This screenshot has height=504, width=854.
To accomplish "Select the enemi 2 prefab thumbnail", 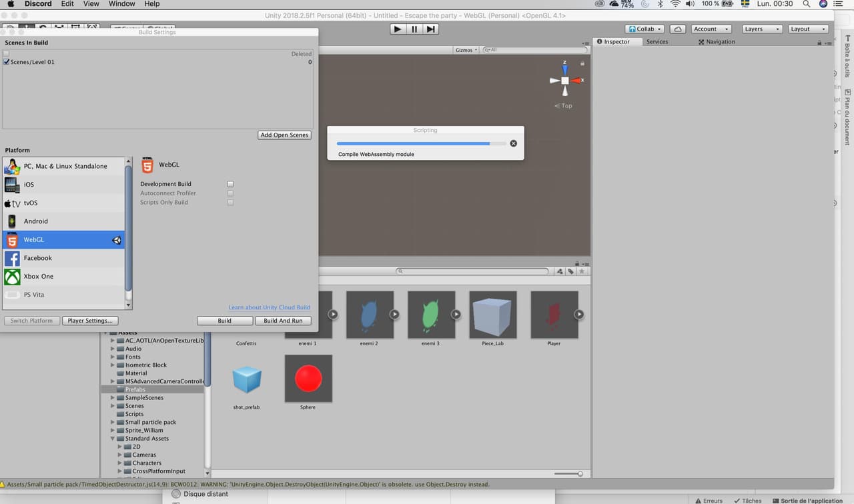I will click(370, 315).
